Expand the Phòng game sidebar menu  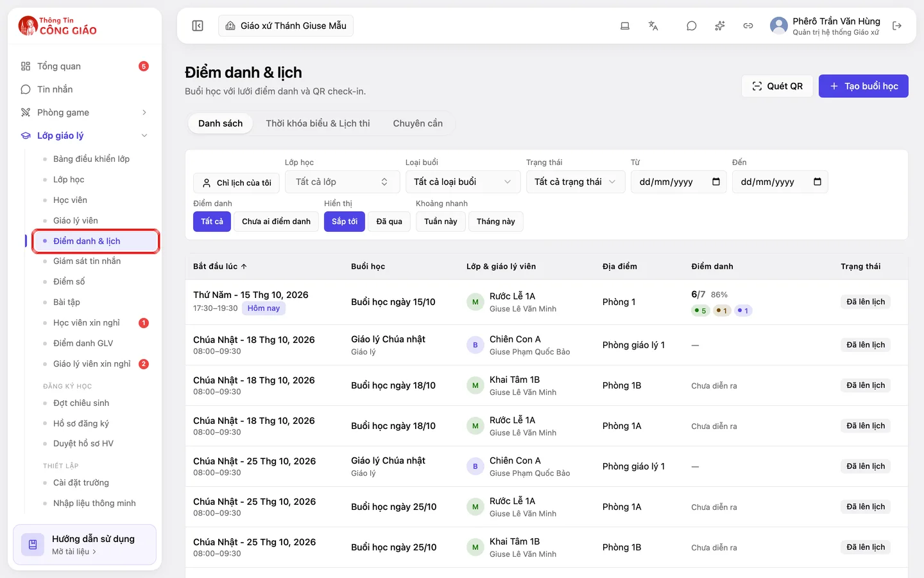click(85, 112)
